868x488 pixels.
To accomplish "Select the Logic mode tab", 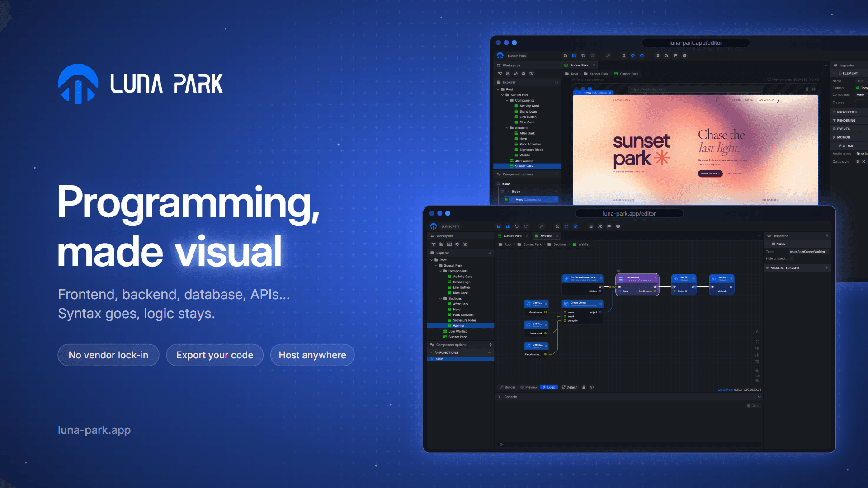I will [549, 387].
